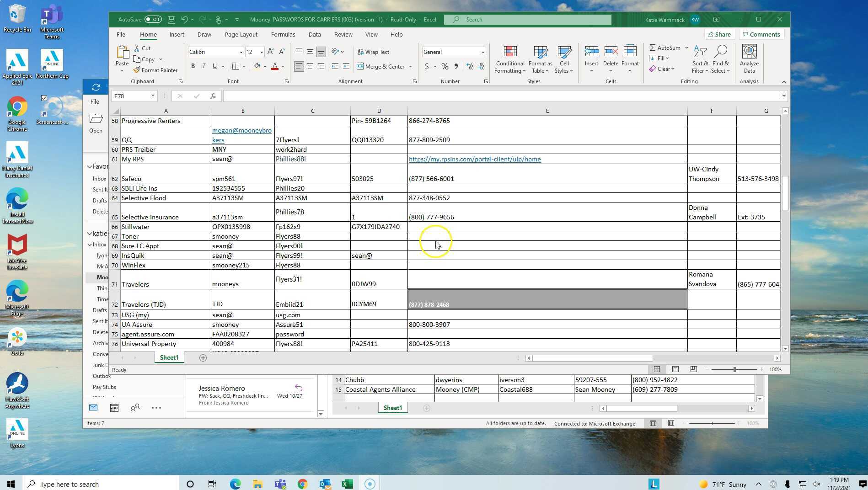Open the Calibri font name dropdown

pyautogui.click(x=241, y=52)
